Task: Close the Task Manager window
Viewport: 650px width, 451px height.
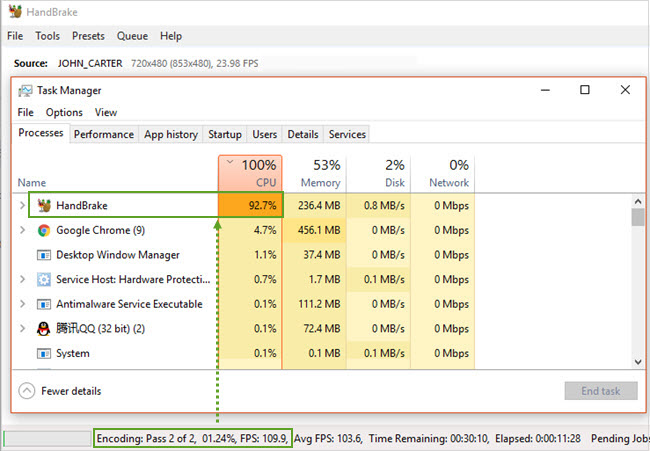Action: (x=625, y=90)
